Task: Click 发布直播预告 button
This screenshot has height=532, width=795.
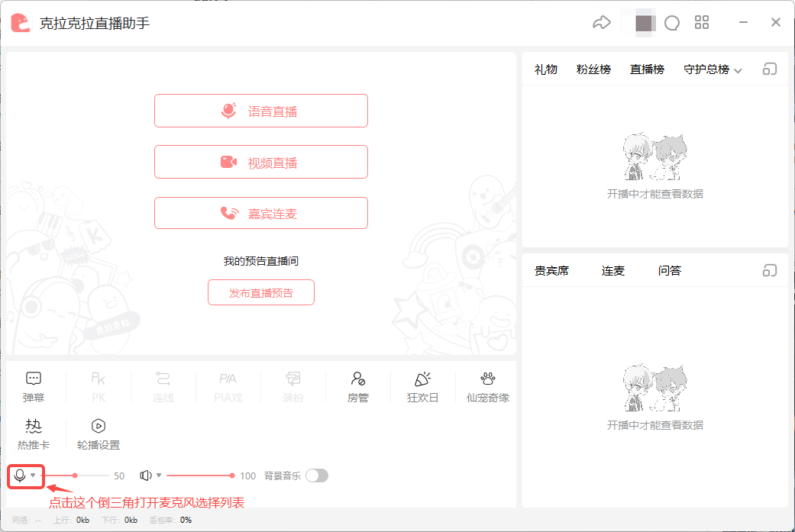Action: click(261, 292)
